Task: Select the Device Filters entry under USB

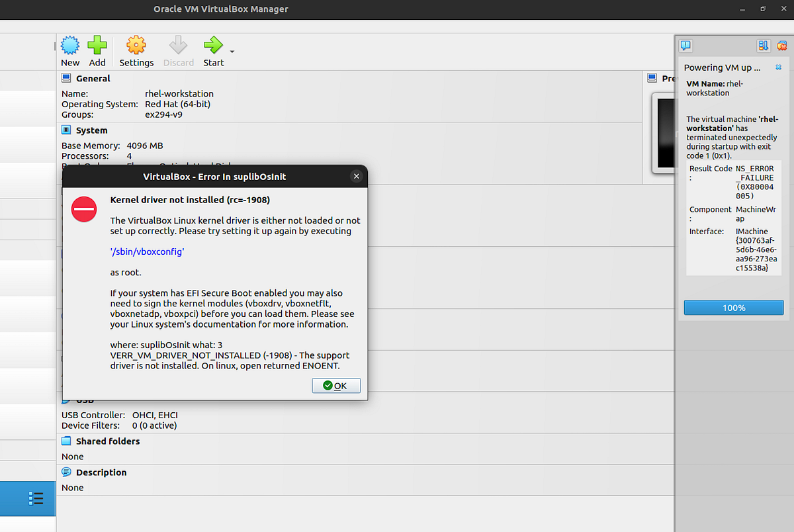Action: click(86, 425)
